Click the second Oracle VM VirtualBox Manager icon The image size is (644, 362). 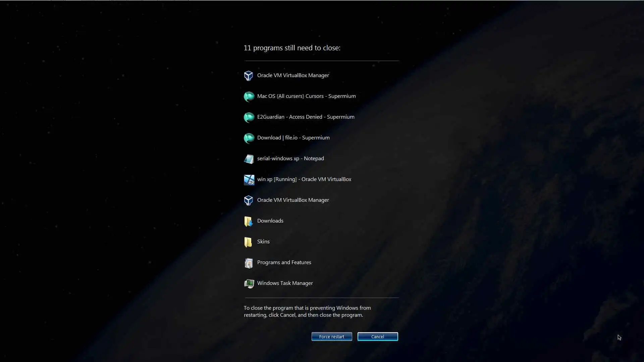click(x=249, y=200)
